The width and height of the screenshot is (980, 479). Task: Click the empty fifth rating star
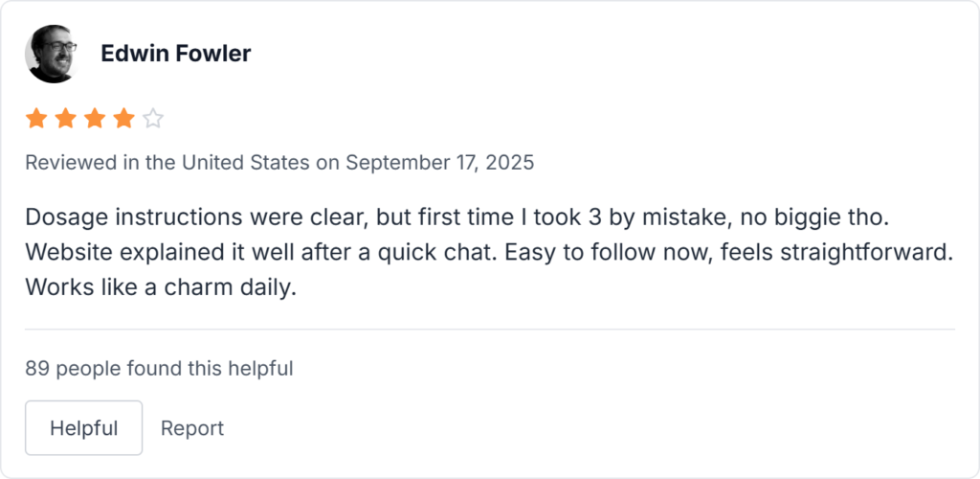[x=153, y=119]
